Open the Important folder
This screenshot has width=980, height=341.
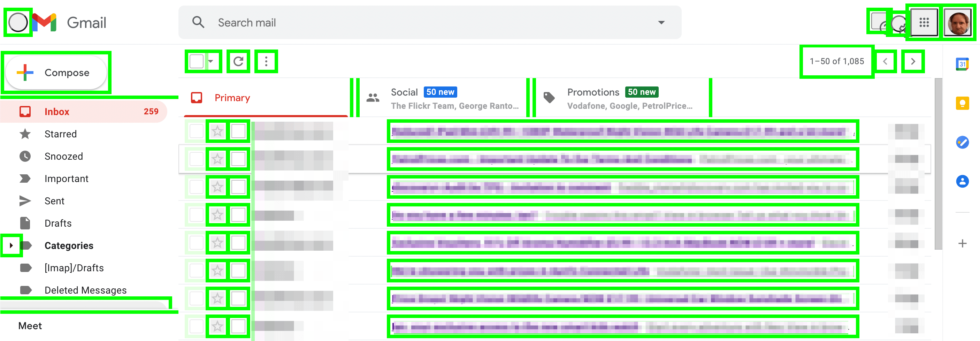coord(84,179)
